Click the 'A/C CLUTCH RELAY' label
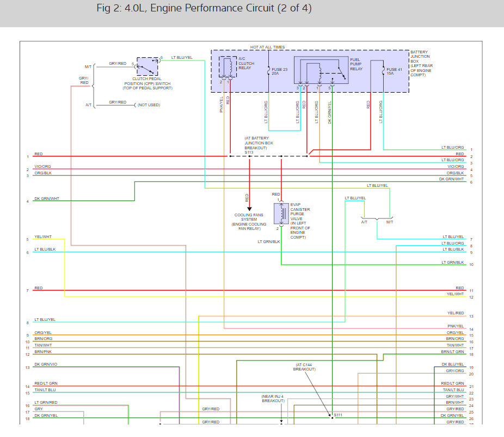 click(246, 63)
